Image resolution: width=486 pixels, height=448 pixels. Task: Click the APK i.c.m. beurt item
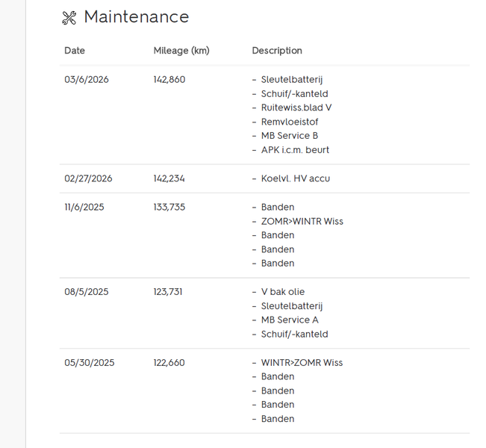click(x=295, y=150)
